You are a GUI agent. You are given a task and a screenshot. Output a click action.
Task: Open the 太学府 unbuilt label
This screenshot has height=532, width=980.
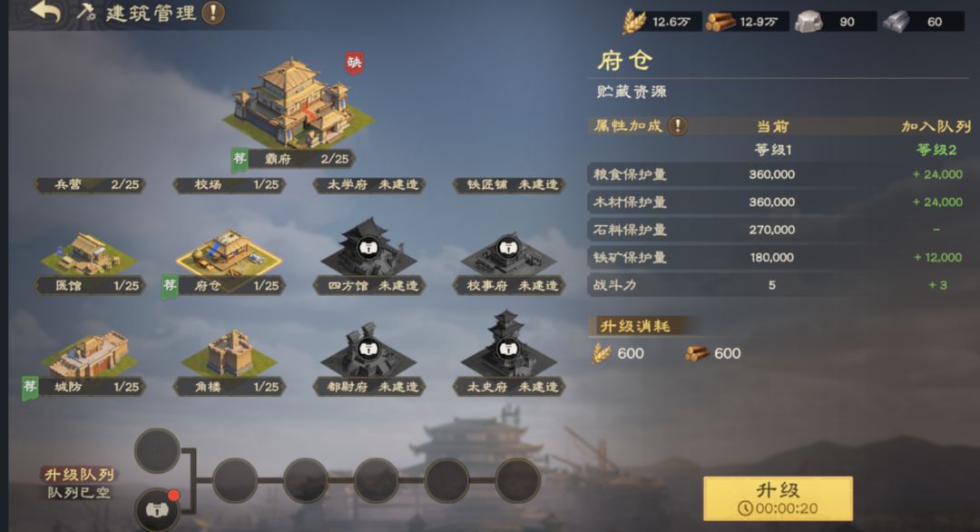click(369, 184)
